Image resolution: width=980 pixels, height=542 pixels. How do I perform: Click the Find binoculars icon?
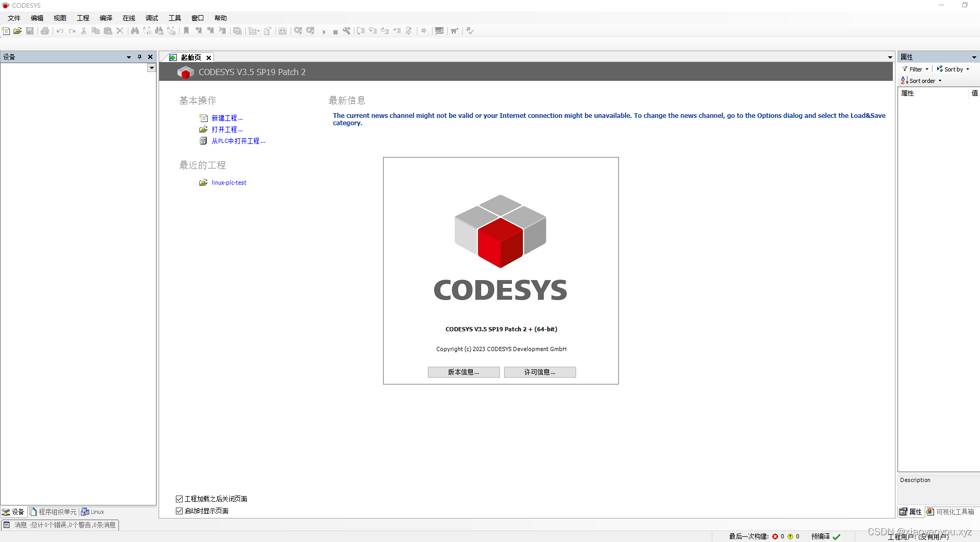135,31
